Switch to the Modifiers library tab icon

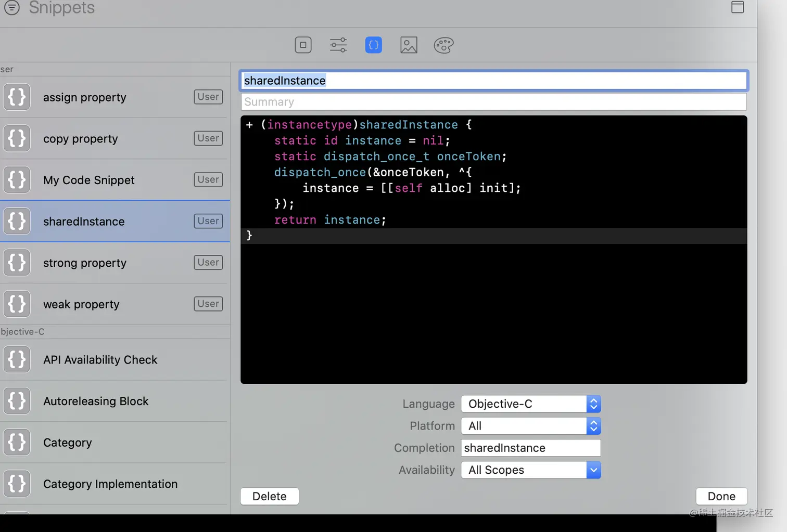coord(338,45)
